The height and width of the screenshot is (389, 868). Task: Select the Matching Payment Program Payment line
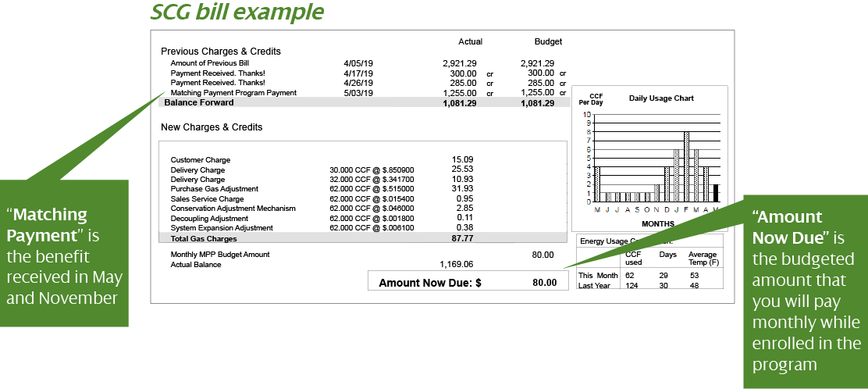click(233, 93)
